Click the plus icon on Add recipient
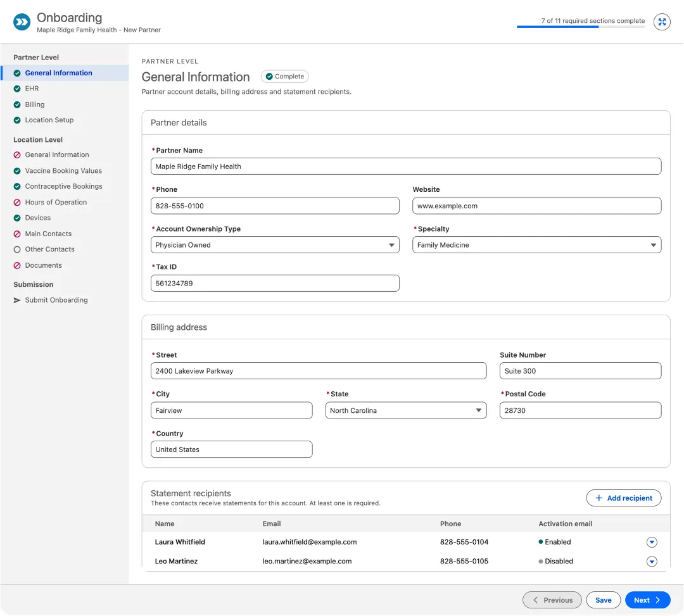Image resolution: width=684 pixels, height=616 pixels. coord(599,498)
